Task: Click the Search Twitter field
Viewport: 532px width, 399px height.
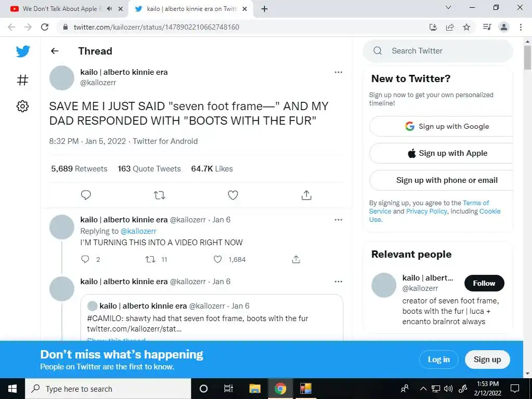Action: point(437,51)
